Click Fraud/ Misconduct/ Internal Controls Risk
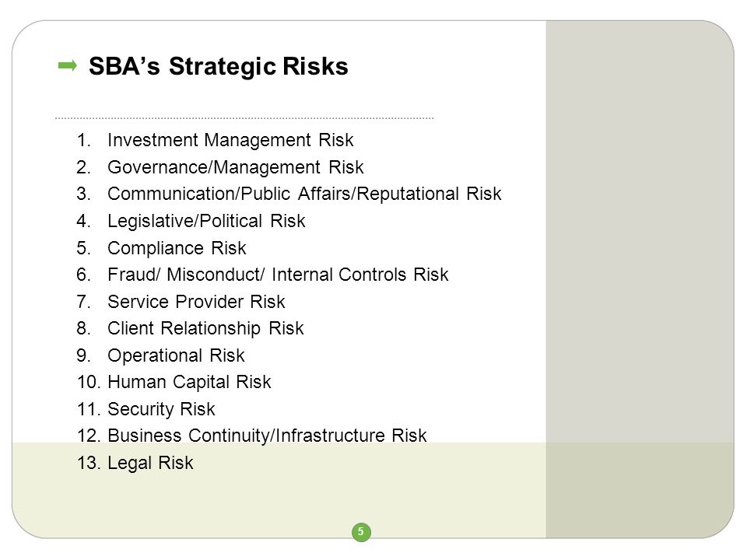This screenshot has width=747, height=560. coord(278,275)
